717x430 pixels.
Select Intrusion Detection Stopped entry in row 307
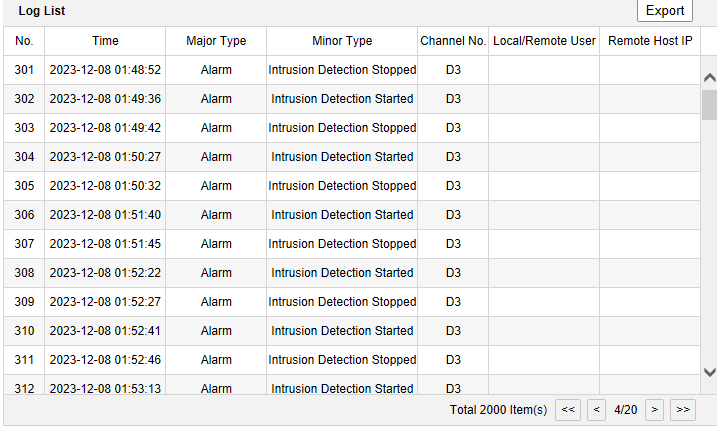342,244
